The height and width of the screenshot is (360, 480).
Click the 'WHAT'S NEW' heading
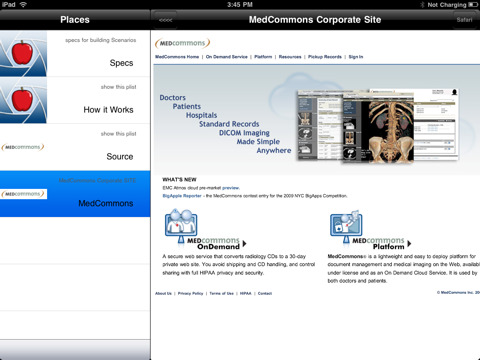click(x=179, y=179)
